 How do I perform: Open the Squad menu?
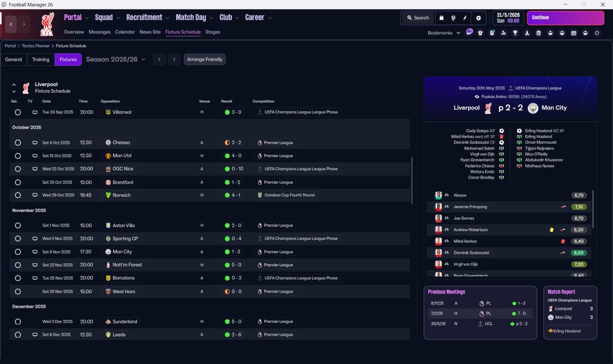(103, 17)
